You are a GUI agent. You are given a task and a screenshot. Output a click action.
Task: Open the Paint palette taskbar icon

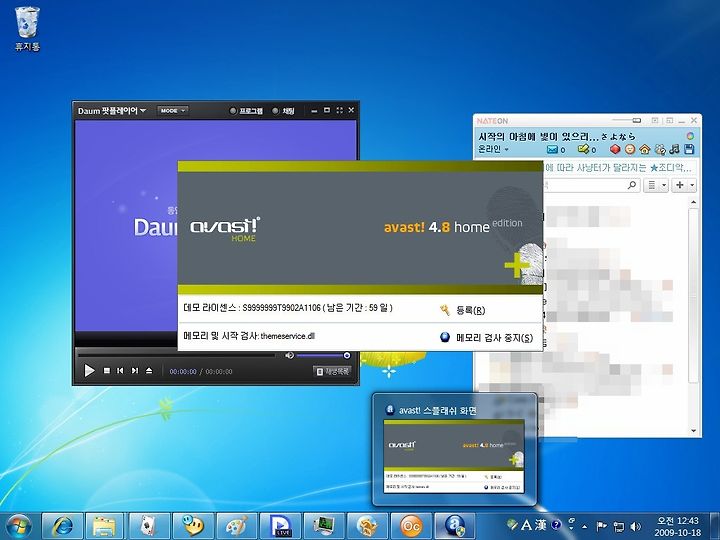point(236,526)
